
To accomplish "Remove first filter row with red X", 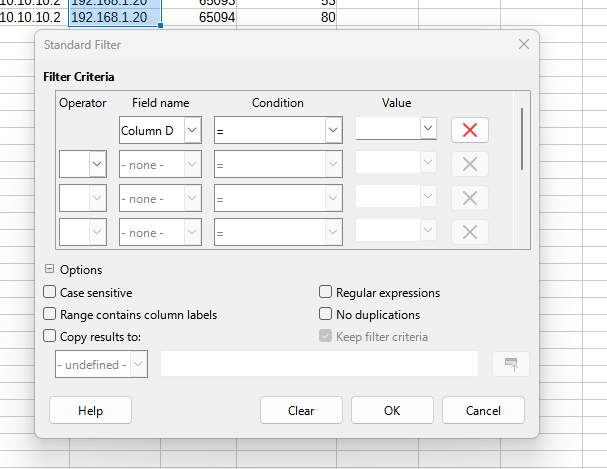I will pyautogui.click(x=469, y=130).
